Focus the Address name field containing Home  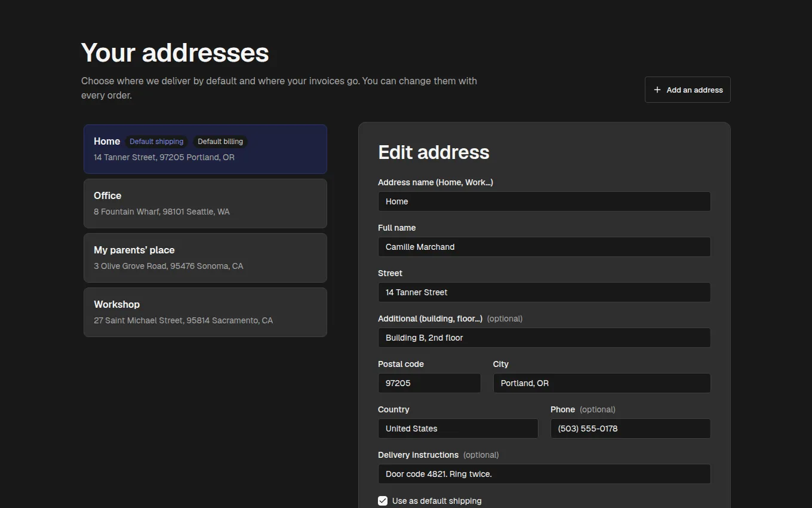point(545,201)
